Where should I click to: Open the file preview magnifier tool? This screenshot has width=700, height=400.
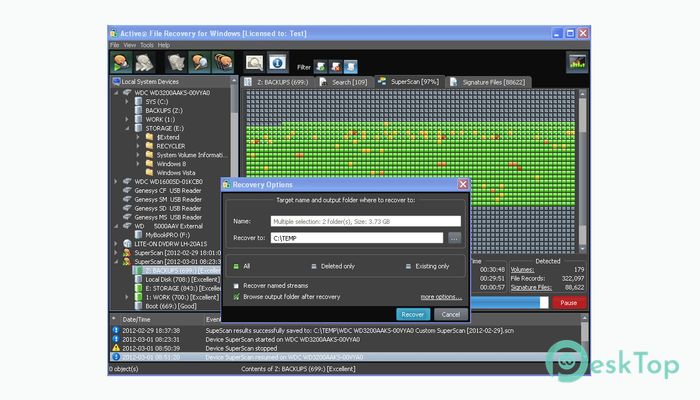254,62
